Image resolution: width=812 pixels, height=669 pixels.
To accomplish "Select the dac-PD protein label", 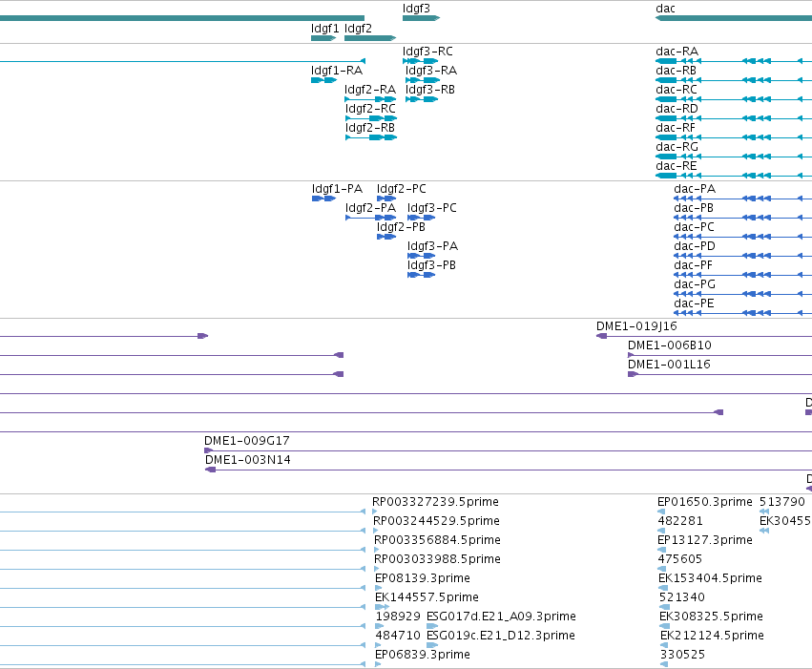I will [x=695, y=246].
